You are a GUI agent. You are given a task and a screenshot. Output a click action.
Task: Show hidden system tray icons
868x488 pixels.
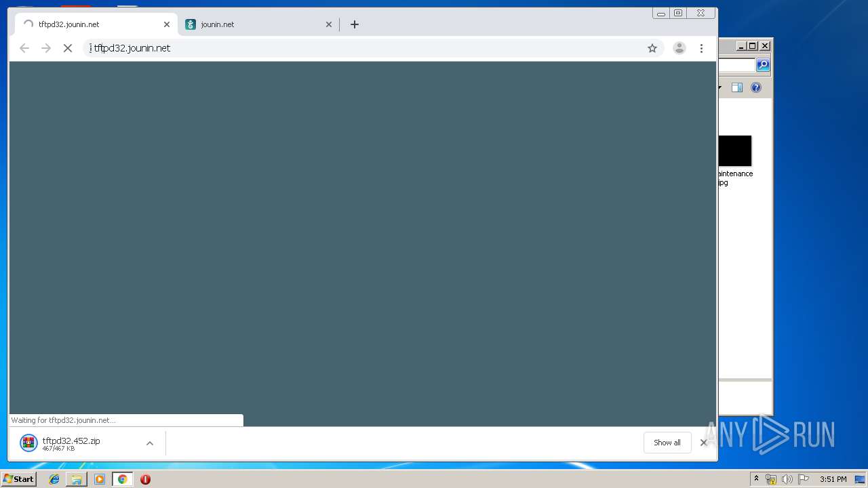[x=756, y=479]
